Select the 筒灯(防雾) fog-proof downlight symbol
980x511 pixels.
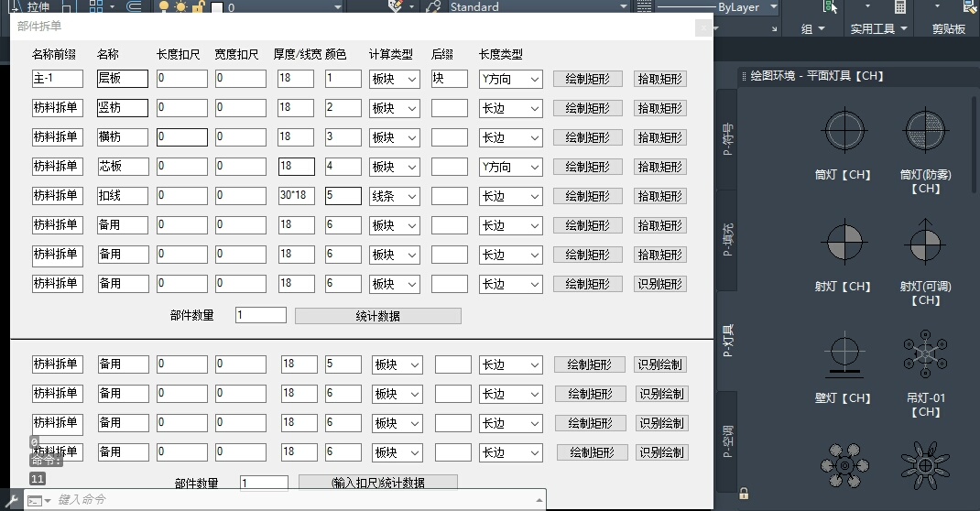pos(925,131)
